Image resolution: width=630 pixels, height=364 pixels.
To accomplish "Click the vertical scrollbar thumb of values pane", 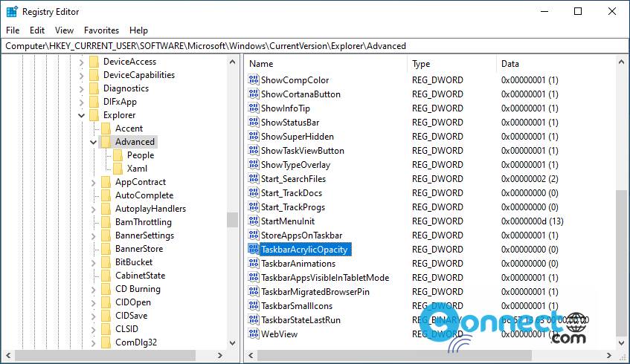I will [621, 264].
